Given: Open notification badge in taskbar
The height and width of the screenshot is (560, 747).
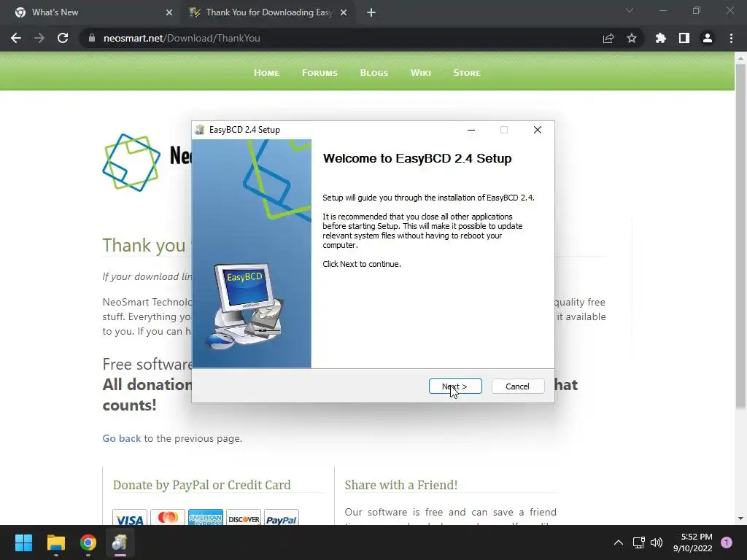Looking at the screenshot, I should click(727, 542).
